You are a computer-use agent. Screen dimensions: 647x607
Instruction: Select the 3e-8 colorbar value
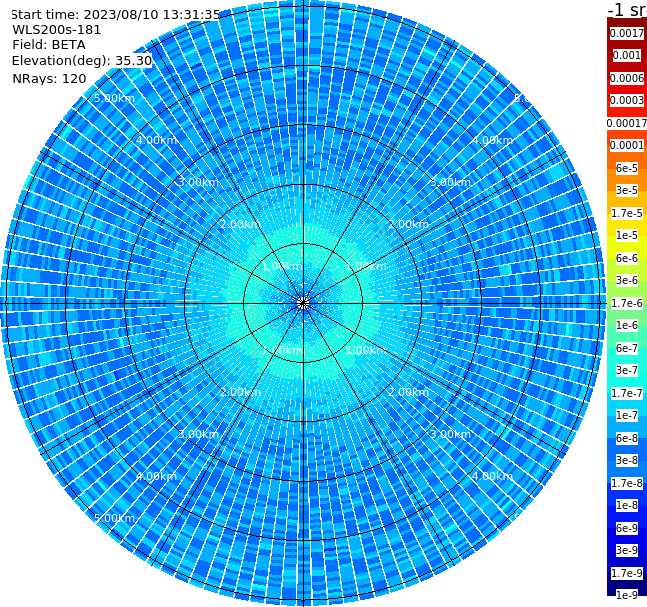pos(627,460)
